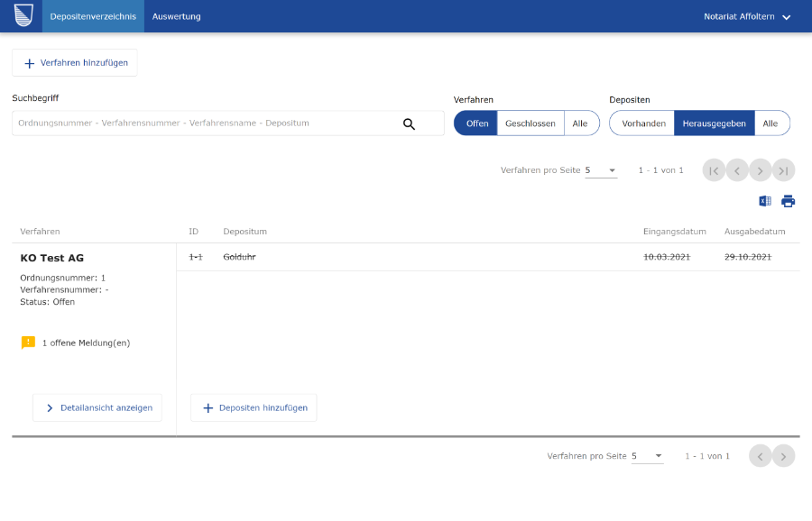The image size is (812, 521).
Task: Go to previous page in bottom paginator
Action: pos(761,456)
